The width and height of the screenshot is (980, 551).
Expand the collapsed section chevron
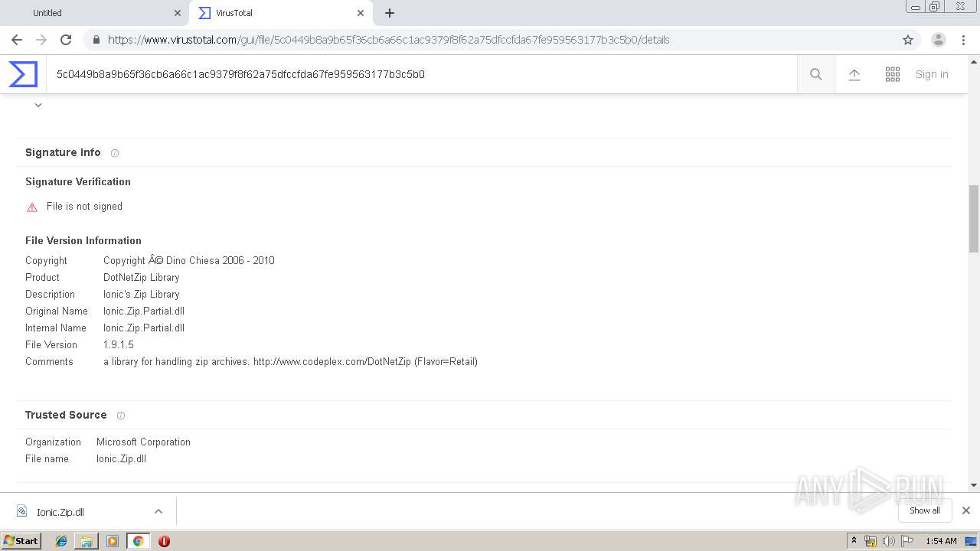pos(38,105)
